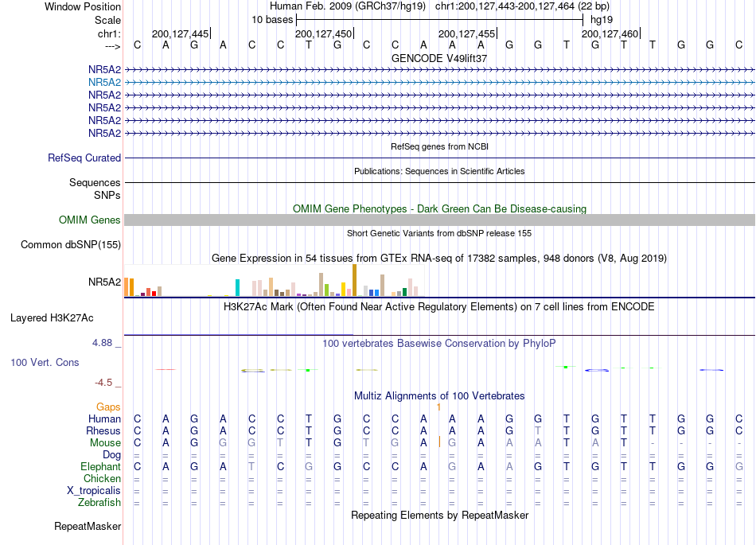Click the 200,127,450 position tick label
756x545 pixels.
point(324,33)
